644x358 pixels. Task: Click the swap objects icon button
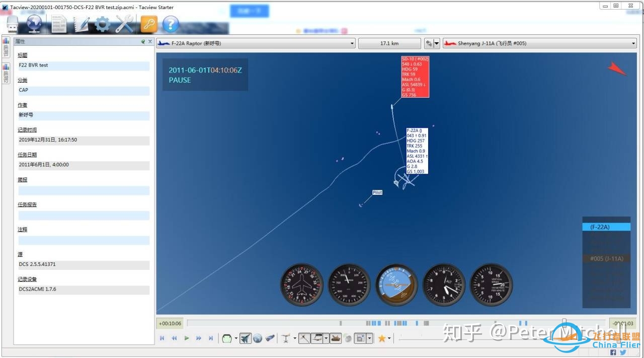pos(429,43)
